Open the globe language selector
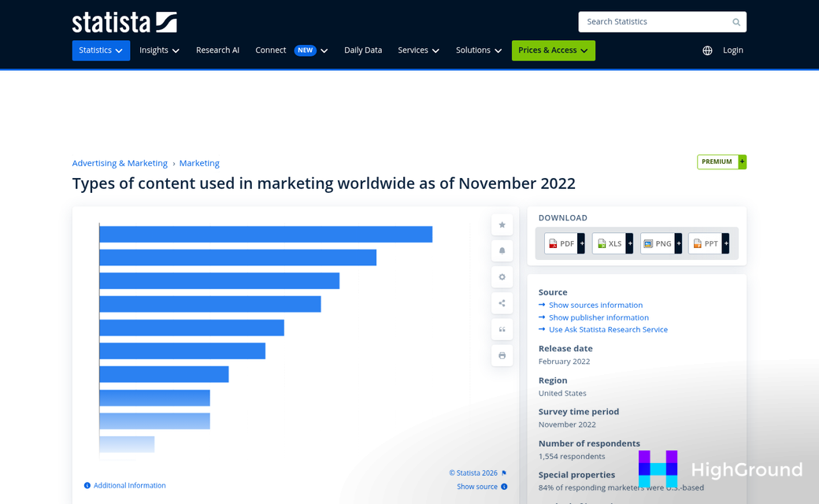 tap(706, 50)
